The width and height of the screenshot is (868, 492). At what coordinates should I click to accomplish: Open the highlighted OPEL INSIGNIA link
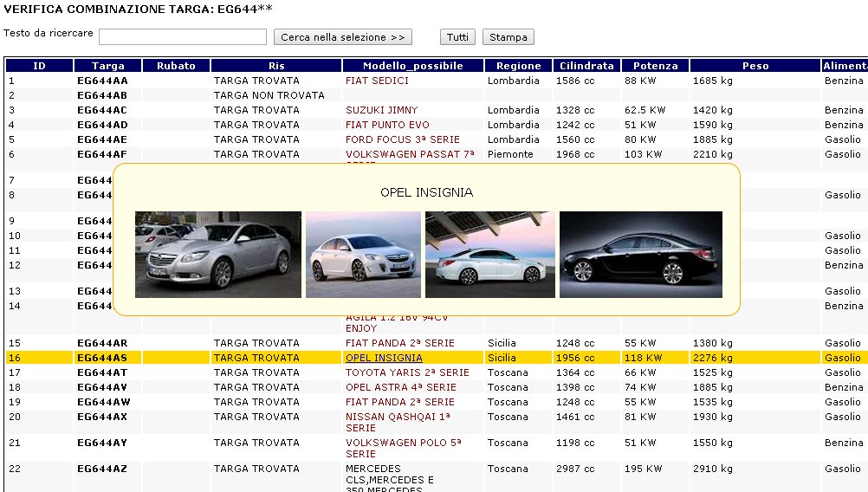point(384,358)
